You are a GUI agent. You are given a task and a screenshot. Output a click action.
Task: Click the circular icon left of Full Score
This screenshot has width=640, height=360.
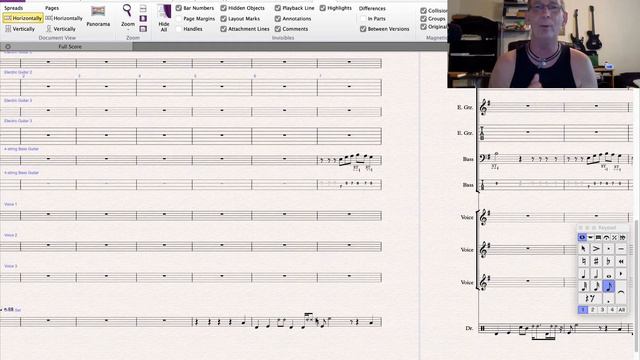[x=8, y=47]
